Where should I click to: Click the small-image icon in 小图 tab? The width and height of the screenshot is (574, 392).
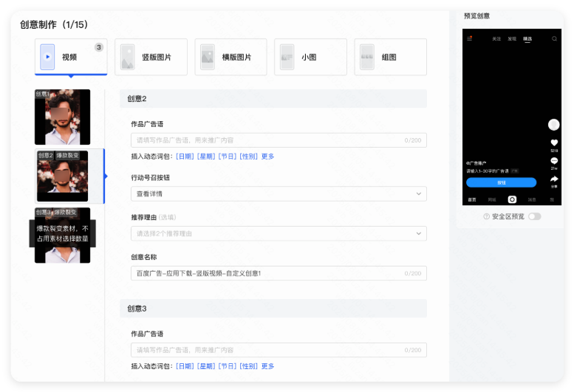coord(287,57)
